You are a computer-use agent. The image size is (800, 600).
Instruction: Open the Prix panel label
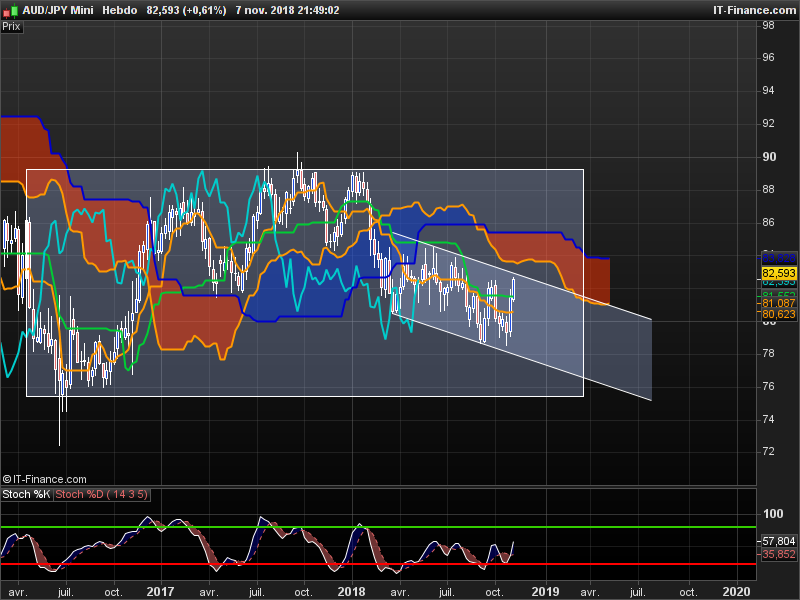tap(11, 27)
